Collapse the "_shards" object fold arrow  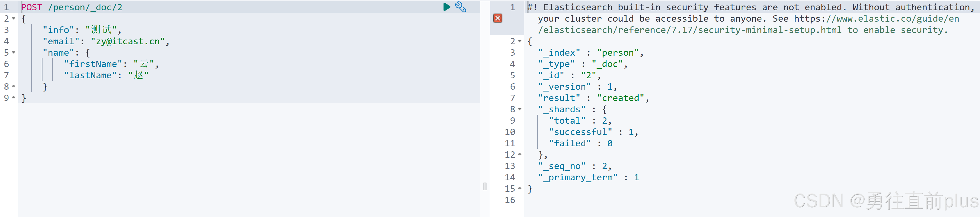[520, 109]
